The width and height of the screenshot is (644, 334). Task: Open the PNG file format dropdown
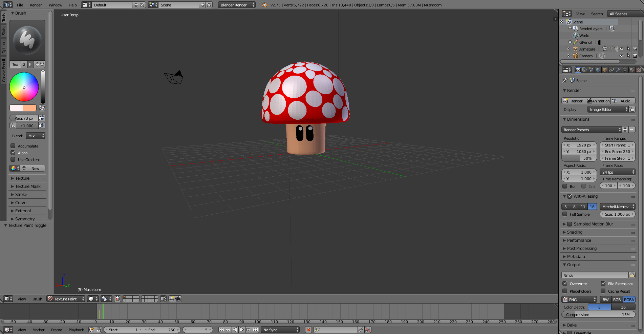579,299
